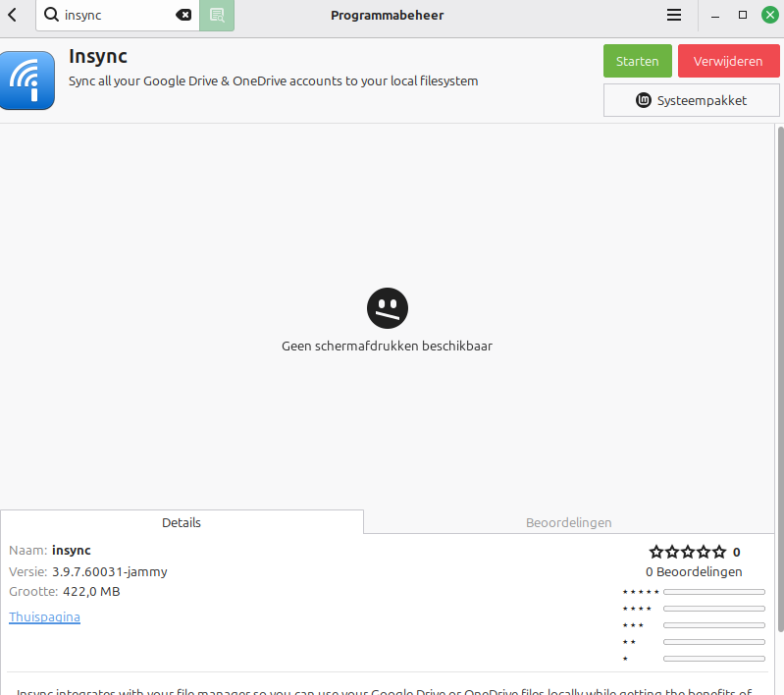Go back using the left arrow
This screenshot has height=695, width=784.
[x=12, y=15]
